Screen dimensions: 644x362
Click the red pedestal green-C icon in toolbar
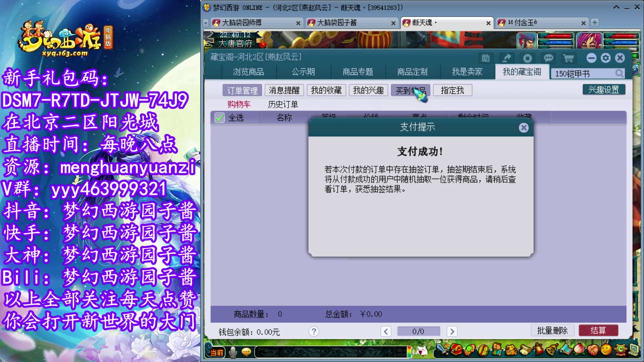click(x=621, y=350)
